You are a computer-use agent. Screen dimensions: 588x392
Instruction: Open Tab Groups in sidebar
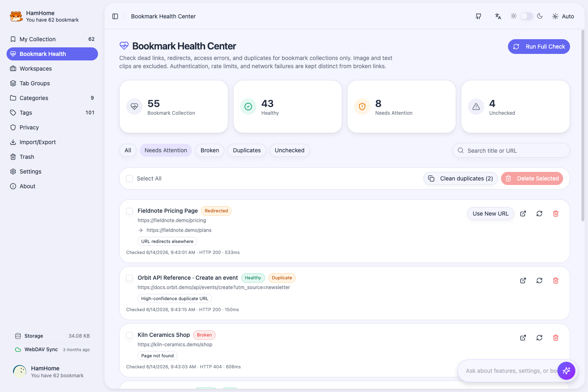[52, 83]
